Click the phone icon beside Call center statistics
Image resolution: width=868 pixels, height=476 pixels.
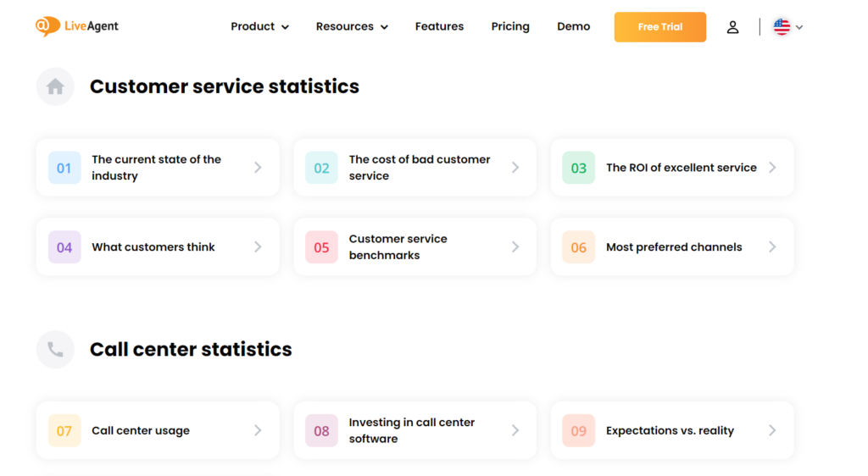55,349
